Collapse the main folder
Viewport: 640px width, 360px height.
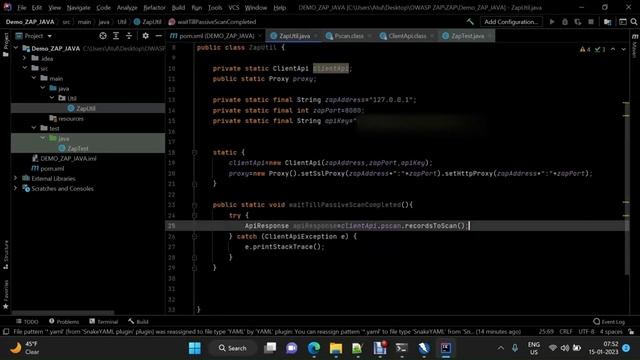click(34, 78)
